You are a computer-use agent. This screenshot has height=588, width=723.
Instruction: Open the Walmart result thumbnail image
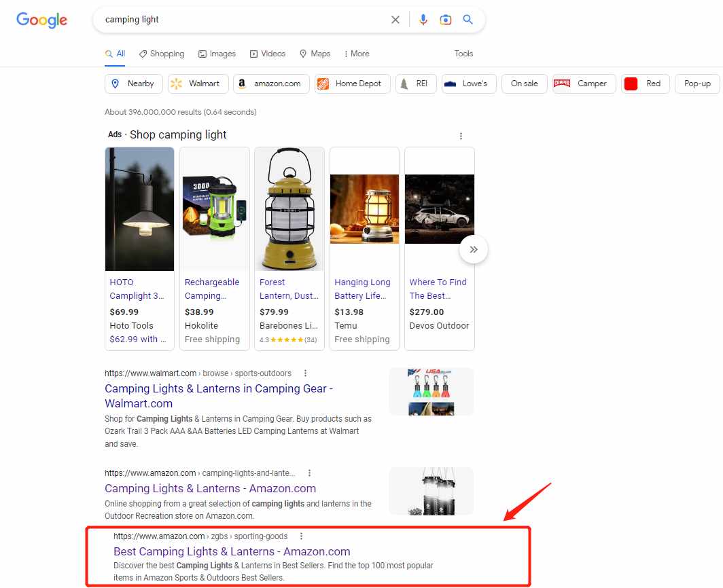(x=431, y=391)
